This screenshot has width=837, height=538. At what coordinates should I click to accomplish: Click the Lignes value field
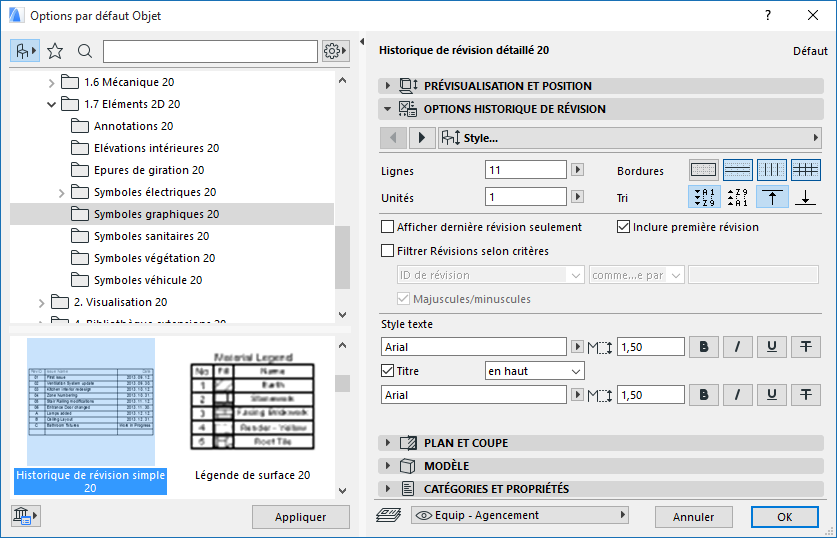(x=525, y=170)
